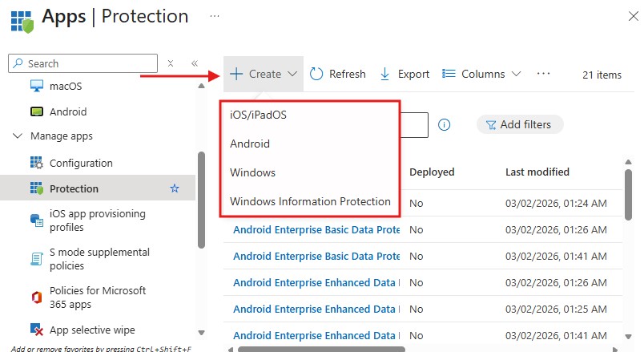
Task: Open the toolbar more options ellipsis
Action: click(x=543, y=74)
